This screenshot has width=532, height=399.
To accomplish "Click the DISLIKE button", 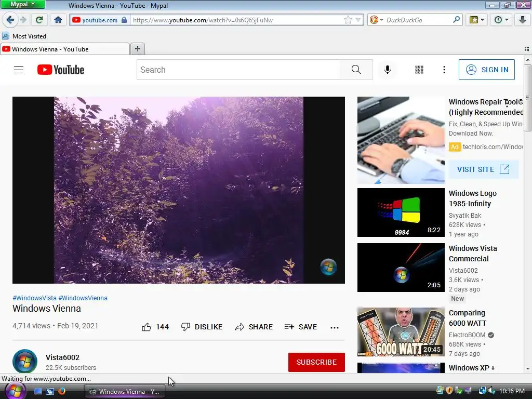I will click(202, 327).
